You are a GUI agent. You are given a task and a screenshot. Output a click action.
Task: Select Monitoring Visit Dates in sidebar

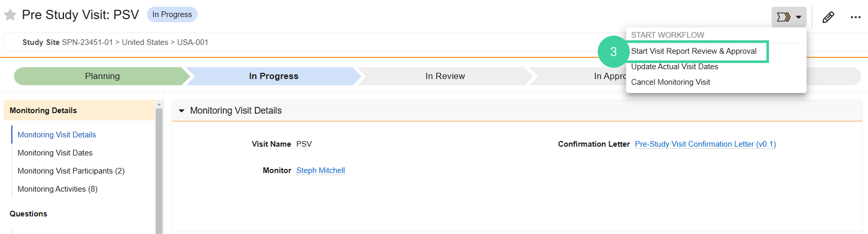55,153
